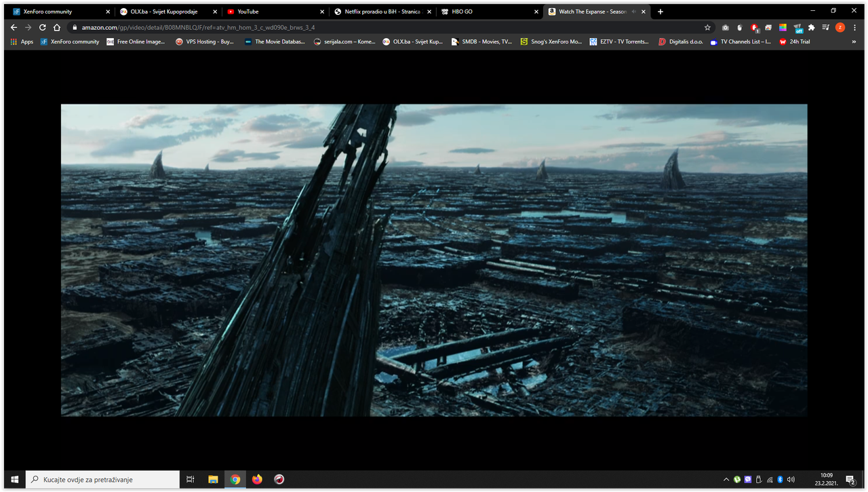This screenshot has height=492, width=868.
Task: Open a new browser tab
Action: coord(660,12)
